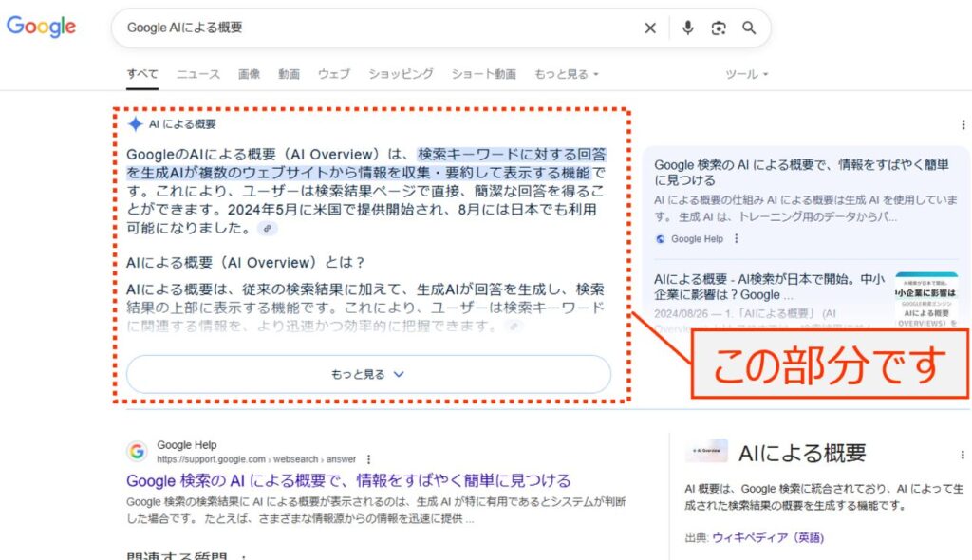Open the ウィキペディア（英語） source link

(x=768, y=537)
